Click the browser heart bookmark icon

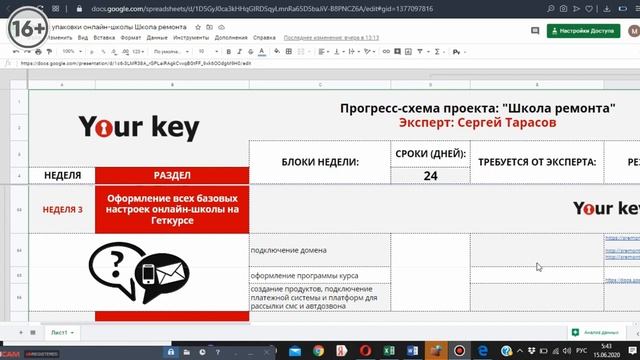pyautogui.click(x=589, y=9)
